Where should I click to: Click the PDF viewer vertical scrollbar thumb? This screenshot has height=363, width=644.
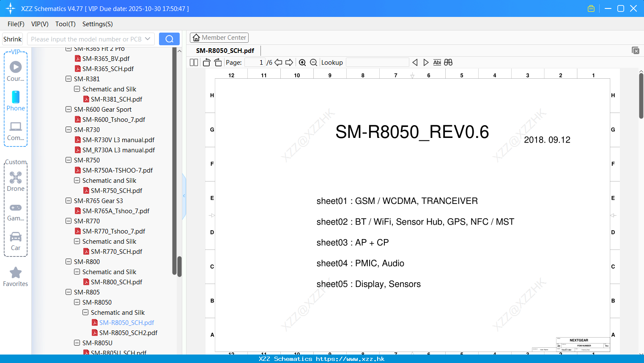pos(641,96)
